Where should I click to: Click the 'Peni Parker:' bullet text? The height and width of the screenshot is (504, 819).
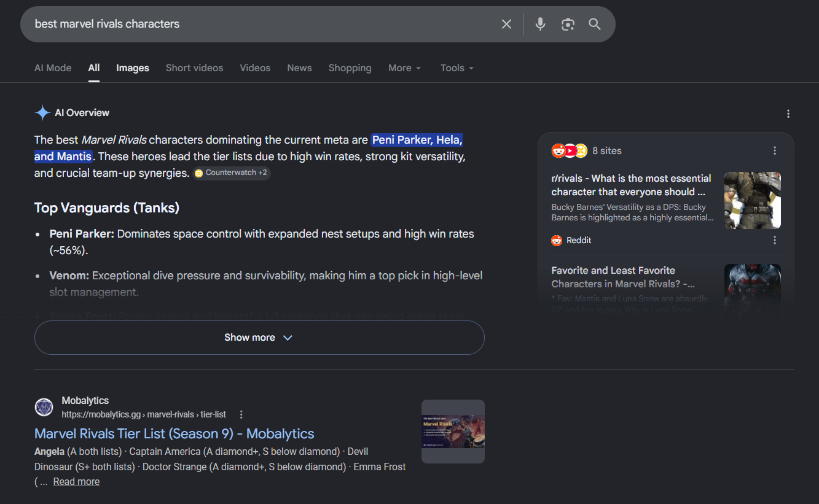point(82,234)
